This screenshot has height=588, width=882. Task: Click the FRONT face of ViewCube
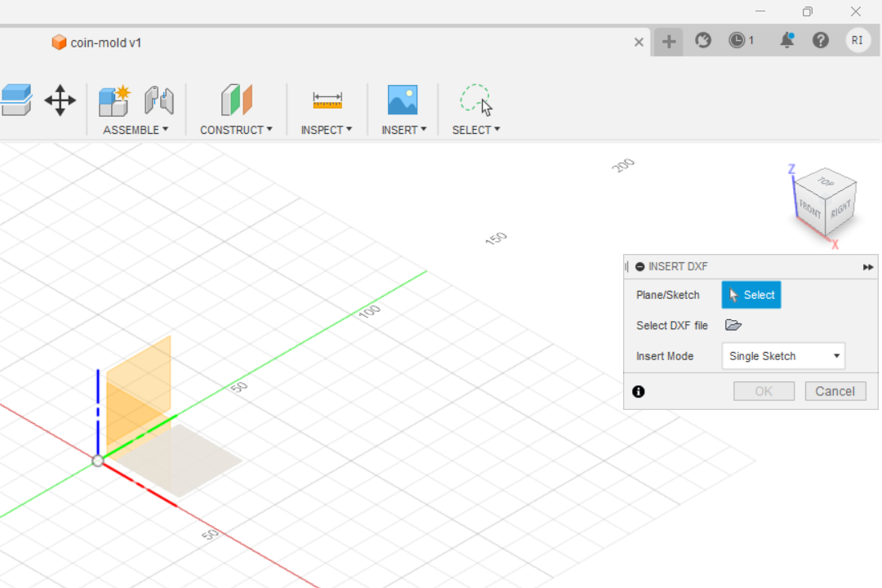[810, 209]
